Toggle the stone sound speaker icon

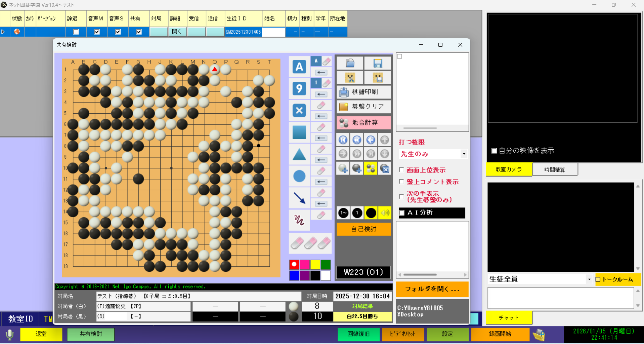pyautogui.click(x=385, y=213)
